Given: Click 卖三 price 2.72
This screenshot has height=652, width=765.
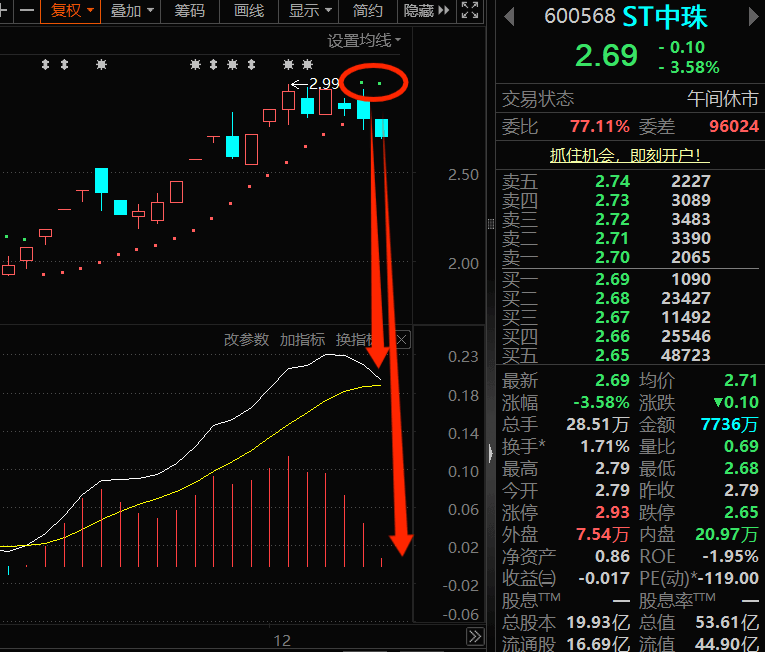Looking at the screenshot, I should (612, 220).
